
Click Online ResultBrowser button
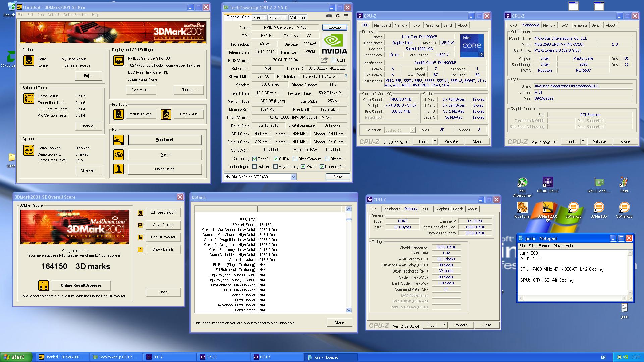point(81,286)
